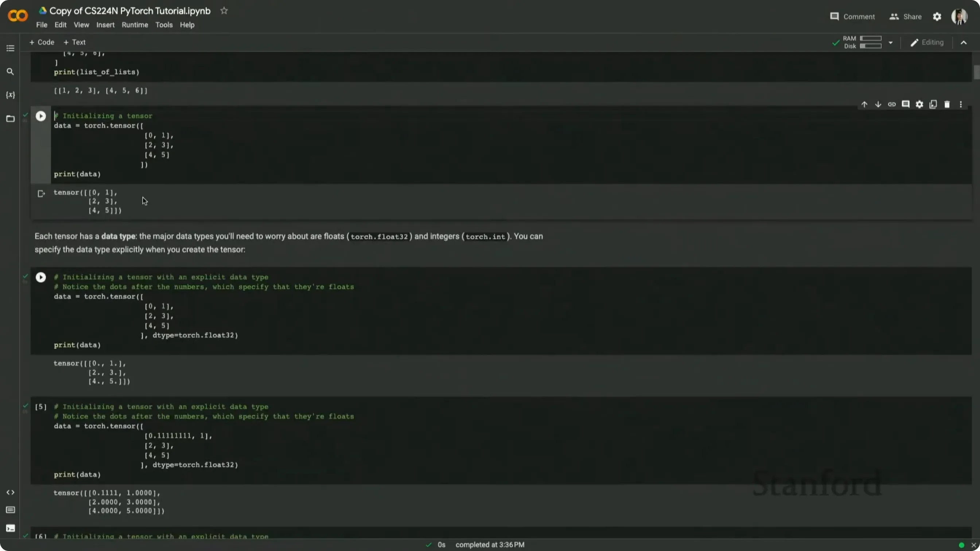This screenshot has height=551, width=980.
Task: Open the Edit menu
Action: click(60, 25)
